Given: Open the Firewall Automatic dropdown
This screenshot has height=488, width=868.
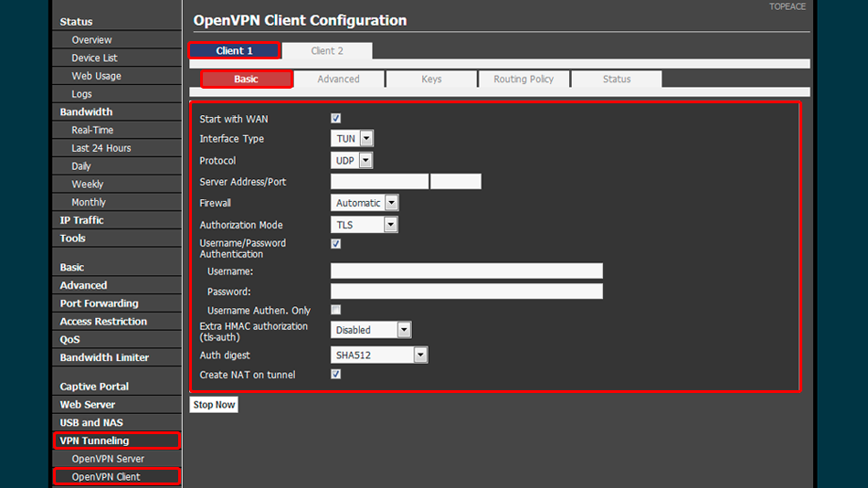Looking at the screenshot, I should [365, 203].
